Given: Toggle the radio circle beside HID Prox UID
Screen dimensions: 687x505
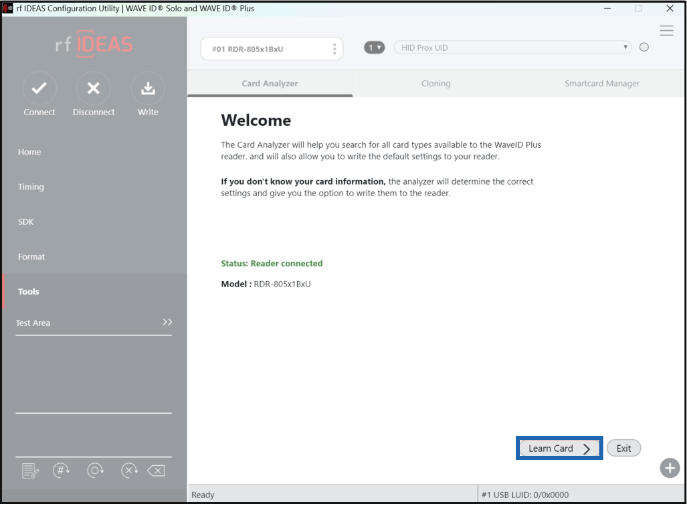Looking at the screenshot, I should (x=644, y=47).
